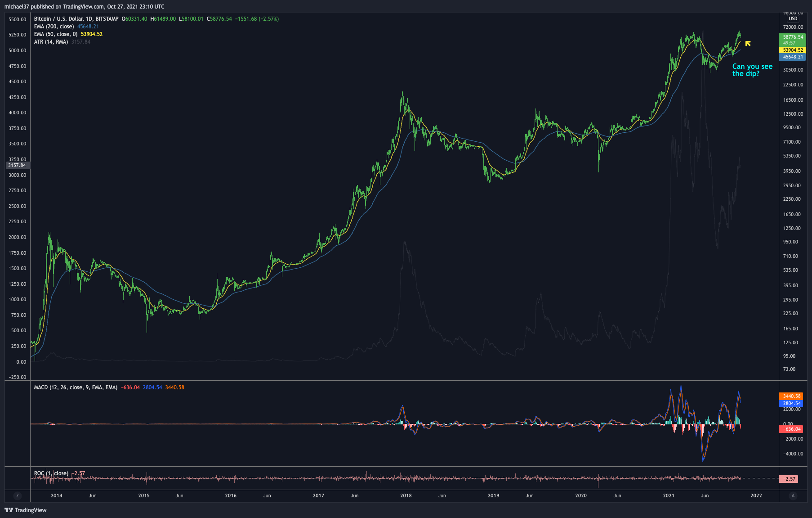
Task: Click the A auto-scale button on time axis
Action: pyautogui.click(x=793, y=495)
